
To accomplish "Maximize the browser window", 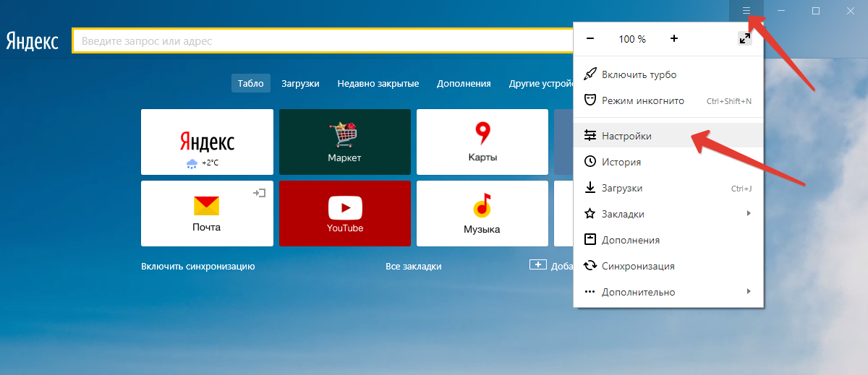I will [x=816, y=11].
